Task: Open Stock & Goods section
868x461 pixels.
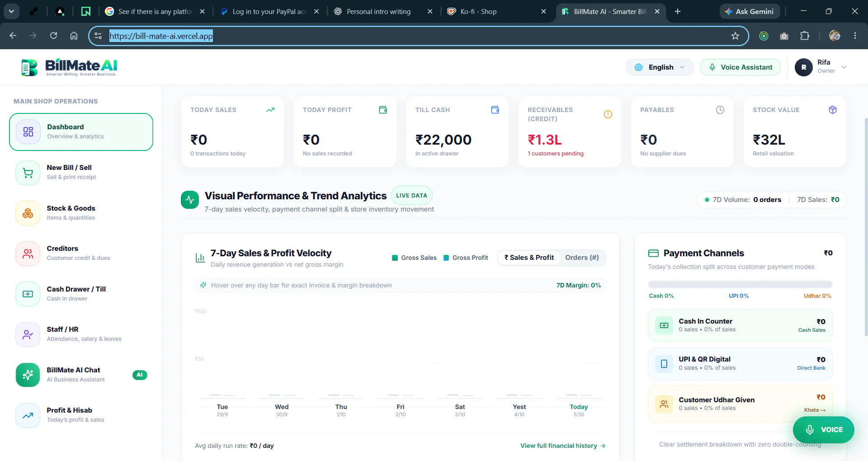Action: point(81,213)
